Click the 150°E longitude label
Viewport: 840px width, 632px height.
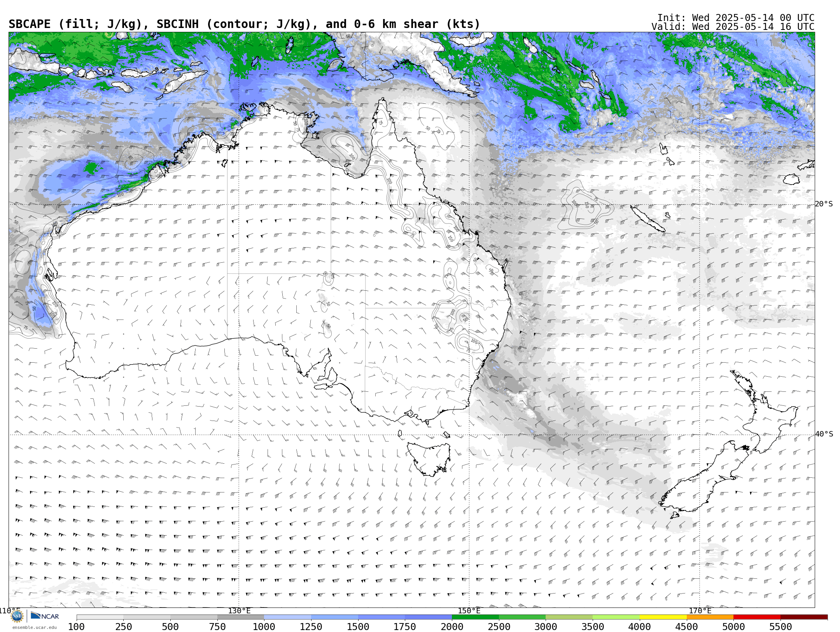(x=469, y=611)
